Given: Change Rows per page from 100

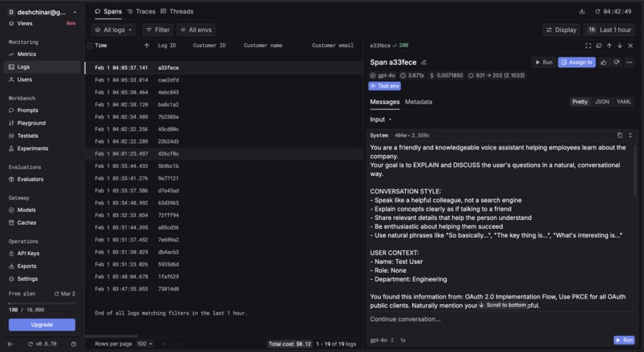Looking at the screenshot, I should 145,344.
